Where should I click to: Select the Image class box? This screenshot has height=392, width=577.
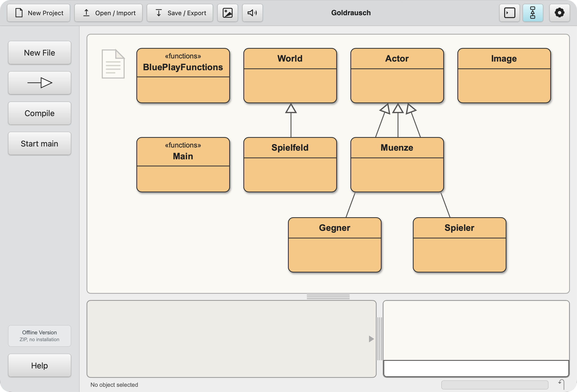click(x=504, y=75)
